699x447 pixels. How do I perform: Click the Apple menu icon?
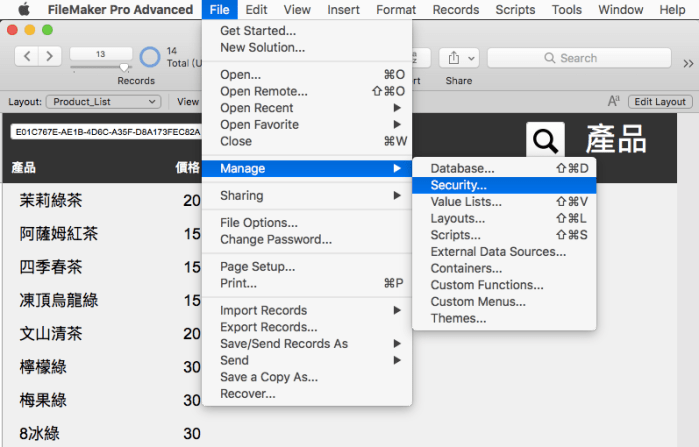click(24, 10)
